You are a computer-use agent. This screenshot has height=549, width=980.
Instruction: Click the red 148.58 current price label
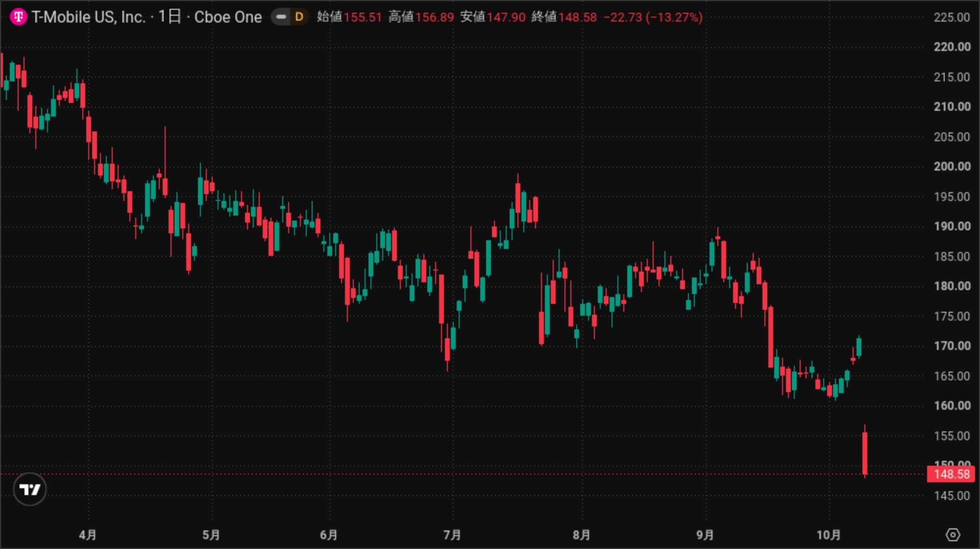[951, 474]
